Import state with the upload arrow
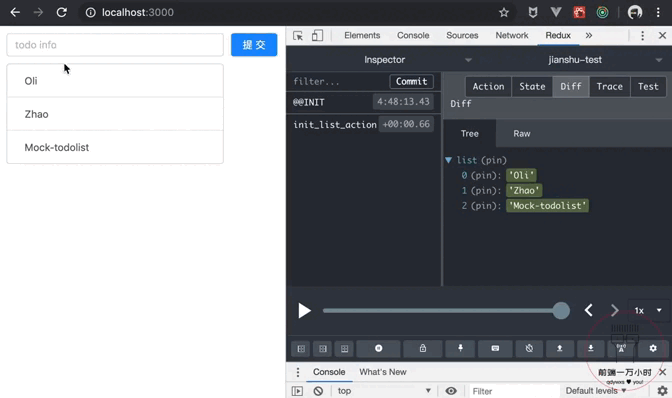This screenshot has height=398, width=672. click(559, 348)
